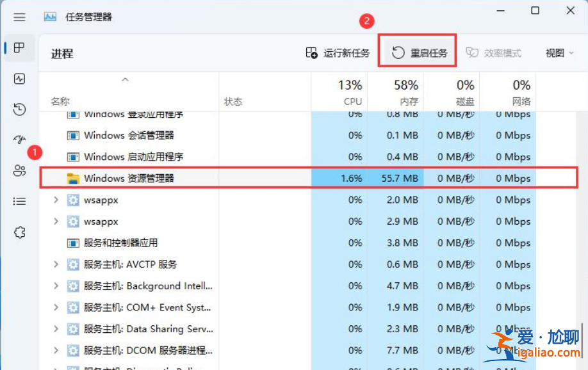
Task: Expand the 服务主机: AVCTP 服务 entry
Action: click(54, 264)
